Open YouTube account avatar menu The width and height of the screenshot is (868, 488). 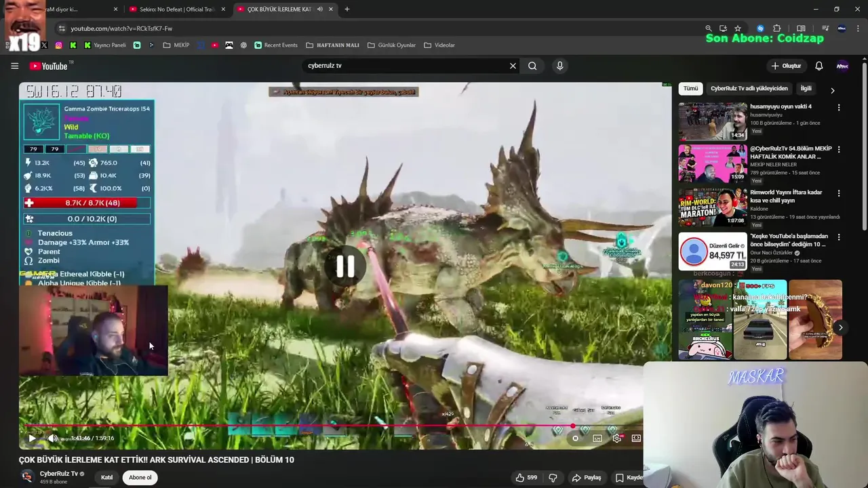(x=842, y=66)
